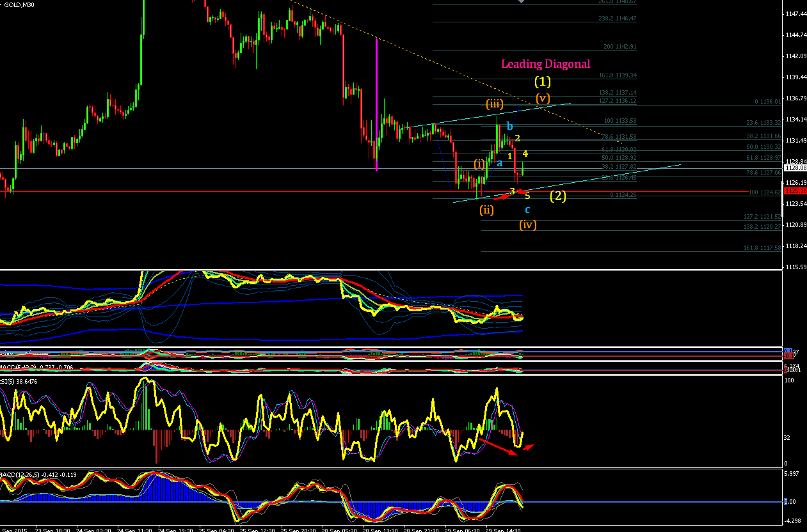807x532 pixels.
Task: Select the yellow (1) wave label
Action: click(x=543, y=82)
